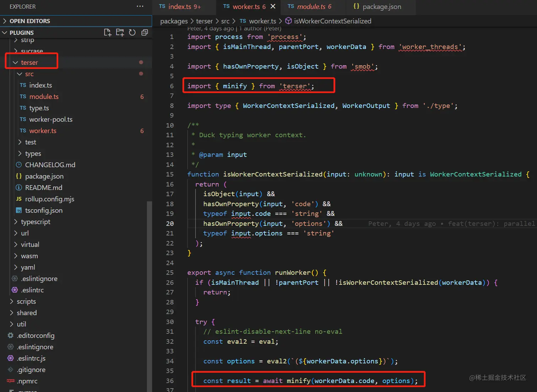This screenshot has height=392, width=537.
Task: Click the src breadcrumb segment
Action: (x=225, y=21)
